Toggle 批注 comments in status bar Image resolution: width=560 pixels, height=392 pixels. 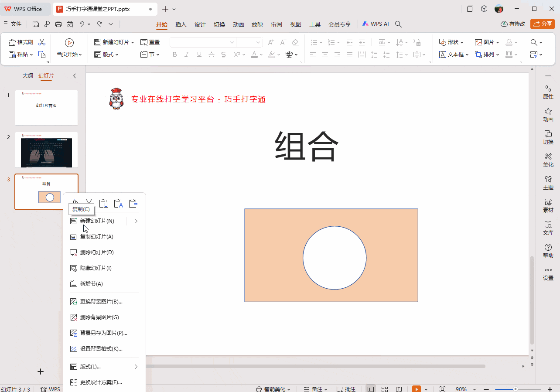coord(346,389)
